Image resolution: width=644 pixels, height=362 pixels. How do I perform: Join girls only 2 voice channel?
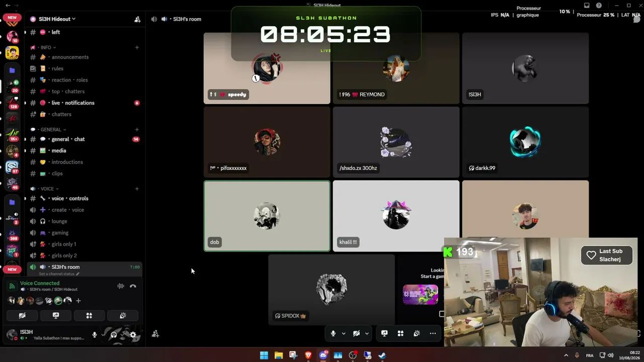[85, 255]
